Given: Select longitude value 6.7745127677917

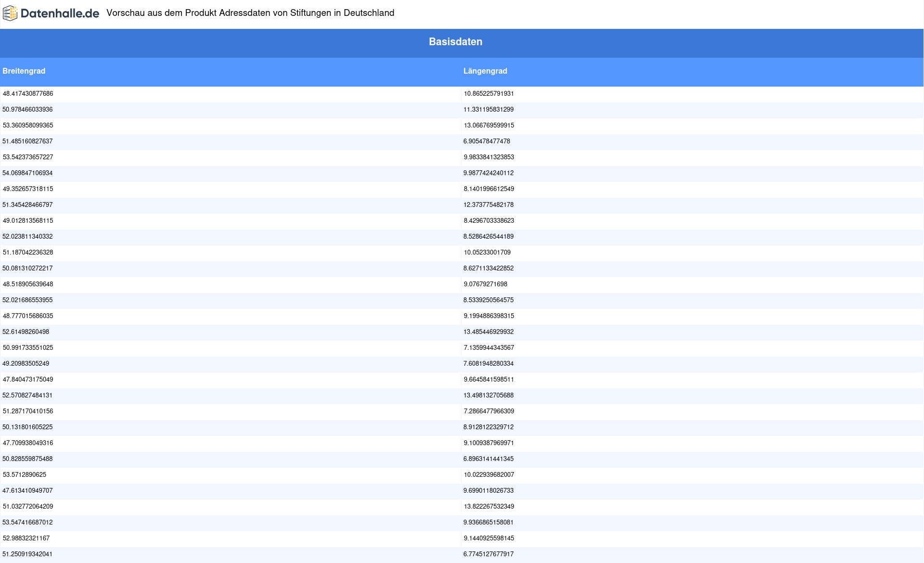Looking at the screenshot, I should click(488, 554).
